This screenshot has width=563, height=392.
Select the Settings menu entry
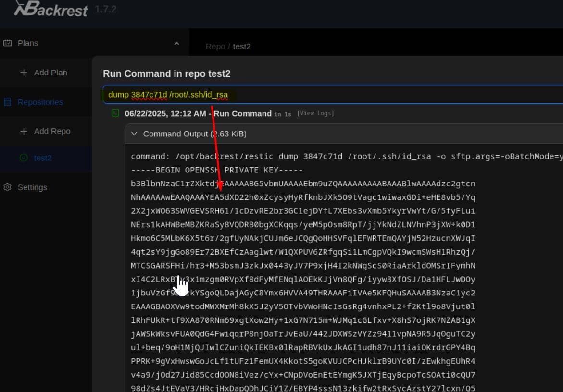click(x=32, y=187)
